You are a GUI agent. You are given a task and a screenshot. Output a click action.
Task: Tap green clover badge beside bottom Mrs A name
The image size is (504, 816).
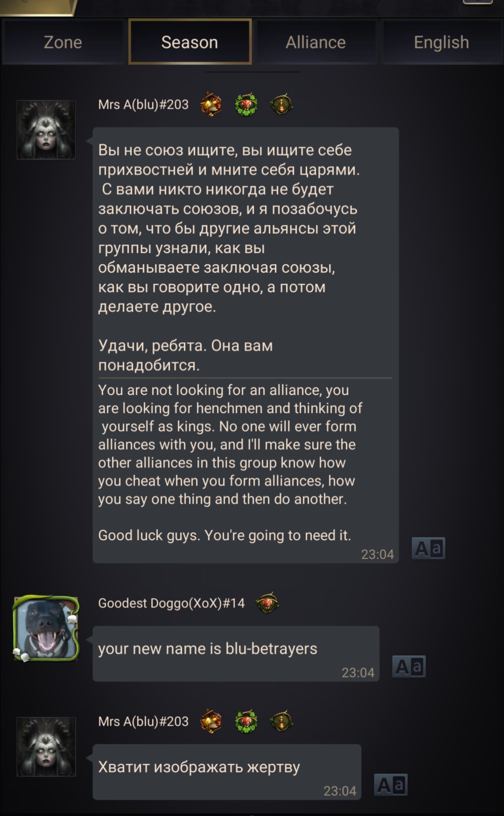point(246,721)
